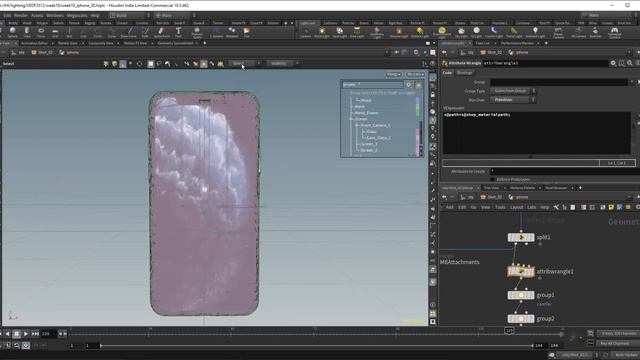
Task: Switch to the Performance Monitor tab
Action: tap(517, 43)
